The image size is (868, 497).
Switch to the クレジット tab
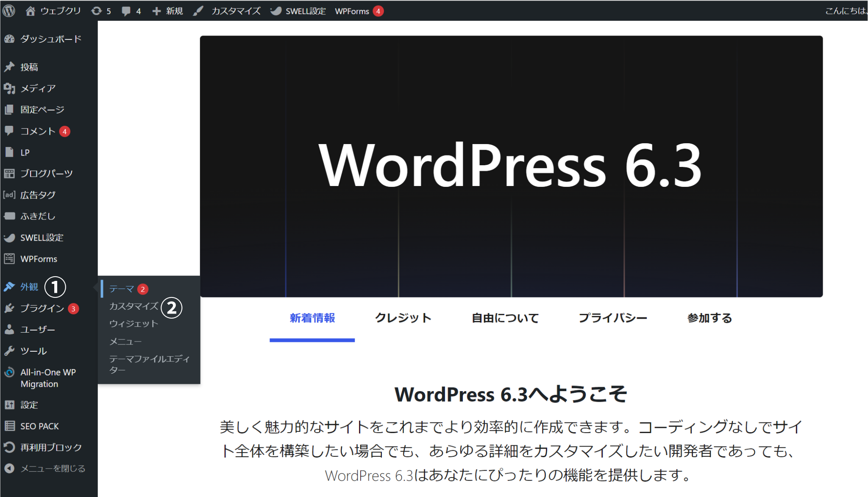point(403,318)
